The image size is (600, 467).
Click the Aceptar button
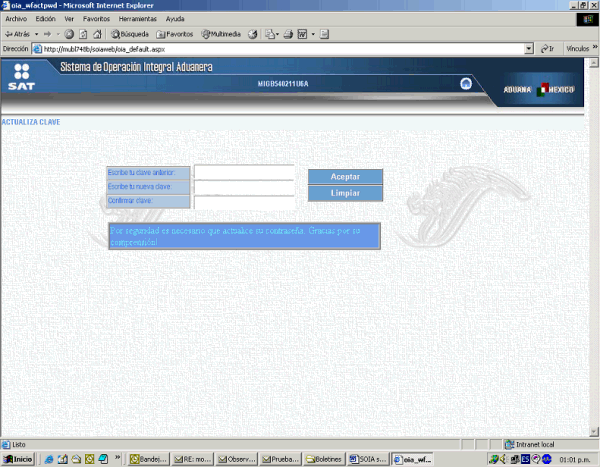pos(345,177)
